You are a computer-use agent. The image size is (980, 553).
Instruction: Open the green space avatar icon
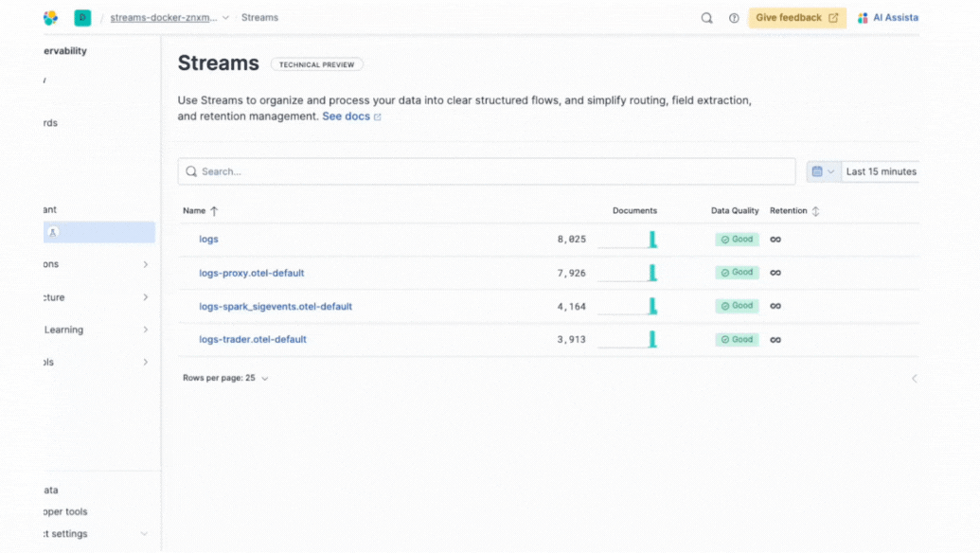point(82,18)
